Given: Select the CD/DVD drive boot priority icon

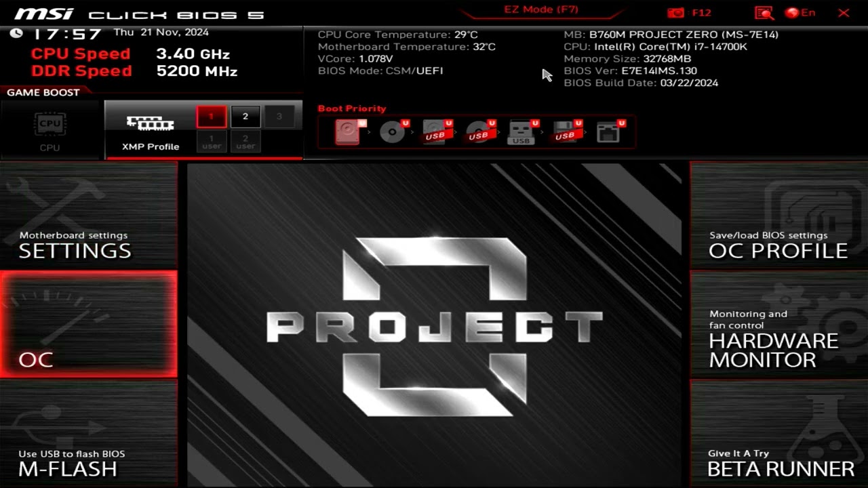Looking at the screenshot, I should point(393,131).
